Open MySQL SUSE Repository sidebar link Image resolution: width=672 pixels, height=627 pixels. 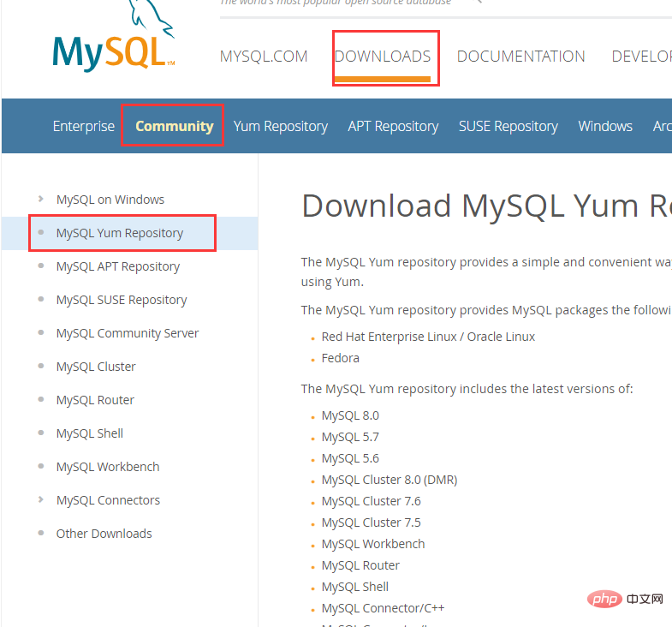(x=122, y=300)
